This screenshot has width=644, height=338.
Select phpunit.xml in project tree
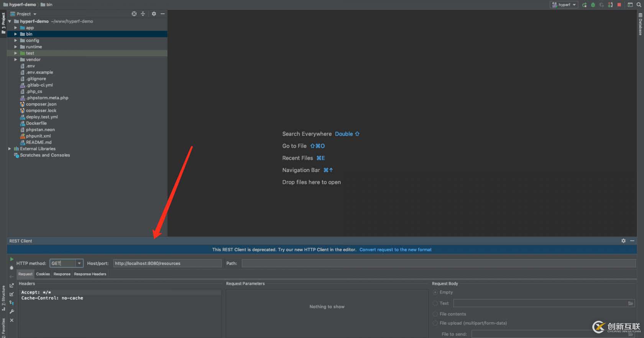38,136
